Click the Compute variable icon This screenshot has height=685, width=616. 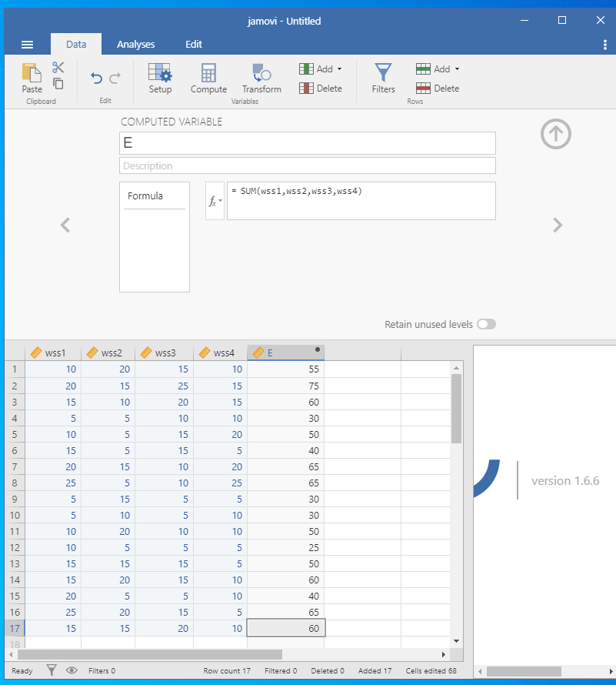point(208,78)
